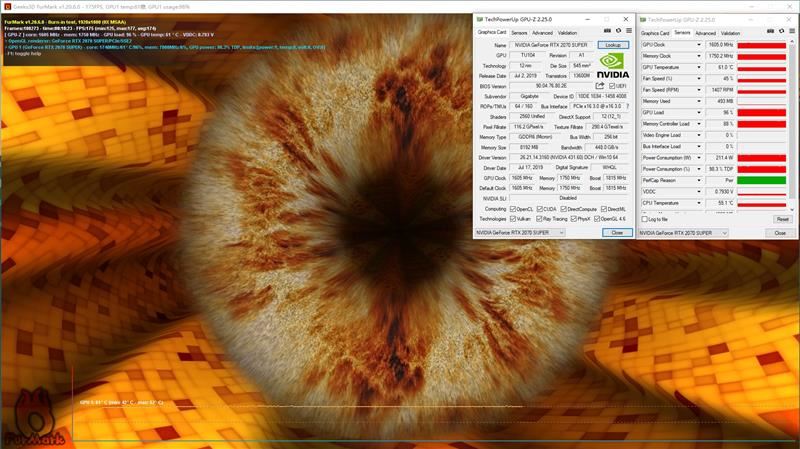Viewport: 800px width, 449px height.
Task: Open the Fan Speed (%) sensor dropdown
Action: [699, 79]
